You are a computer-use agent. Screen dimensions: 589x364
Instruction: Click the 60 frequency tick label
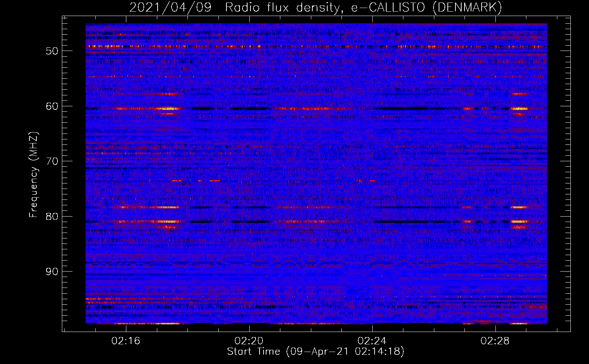[x=52, y=106]
